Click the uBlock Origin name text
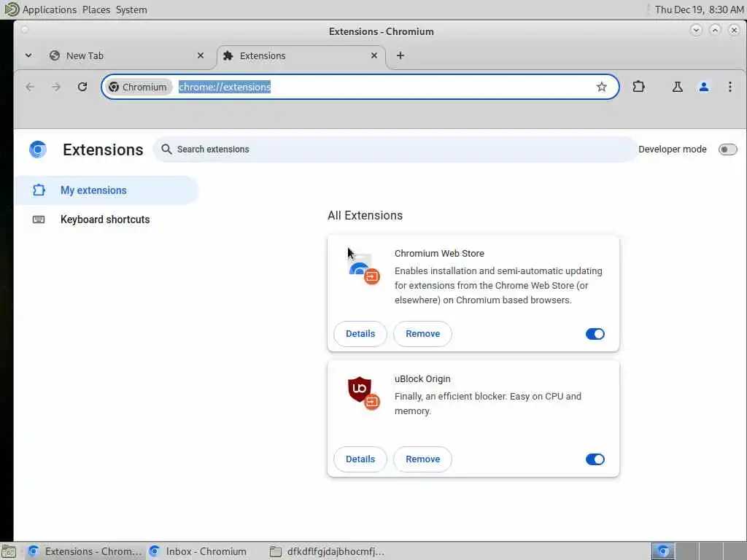 pyautogui.click(x=422, y=379)
